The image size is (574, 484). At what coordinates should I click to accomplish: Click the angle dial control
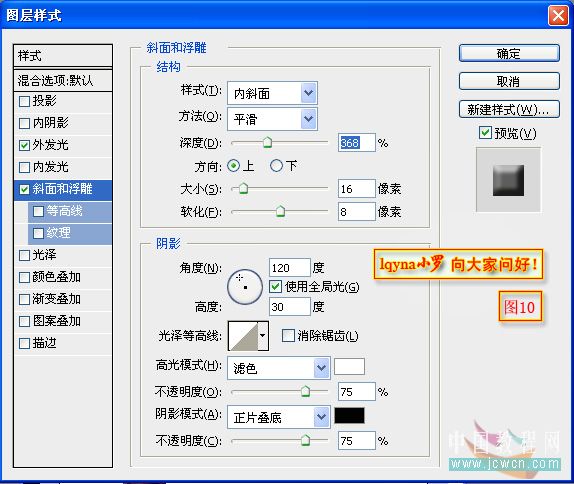245,287
